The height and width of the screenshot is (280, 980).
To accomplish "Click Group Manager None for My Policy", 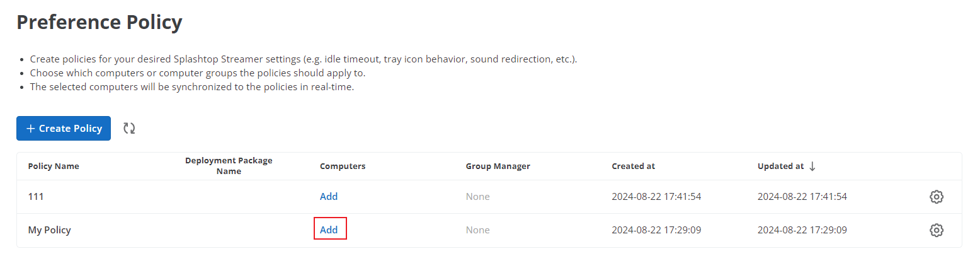I will point(477,230).
